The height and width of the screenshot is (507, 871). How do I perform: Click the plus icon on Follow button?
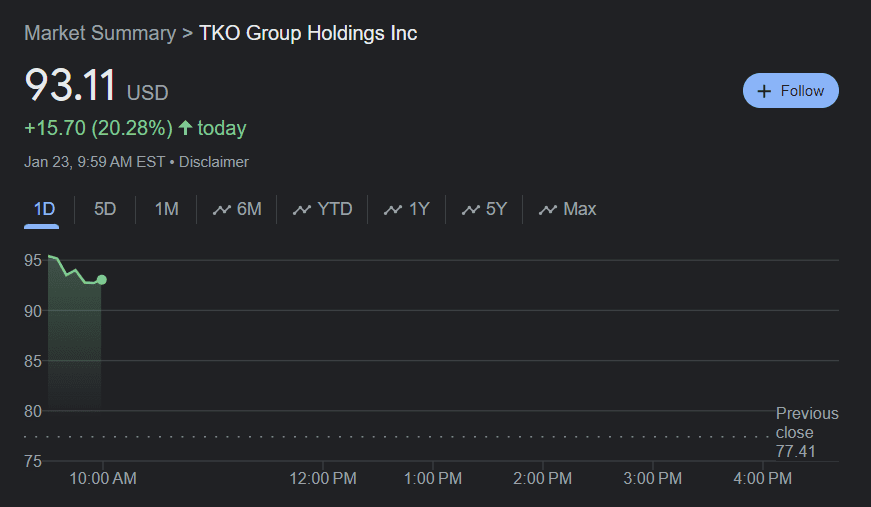(x=765, y=91)
